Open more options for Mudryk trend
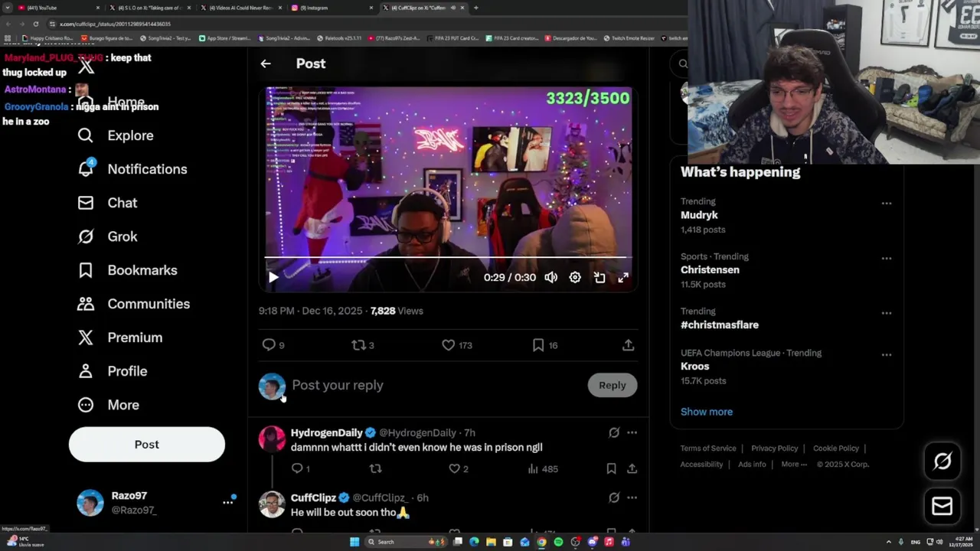Screen dimensions: 980x551 886,204
